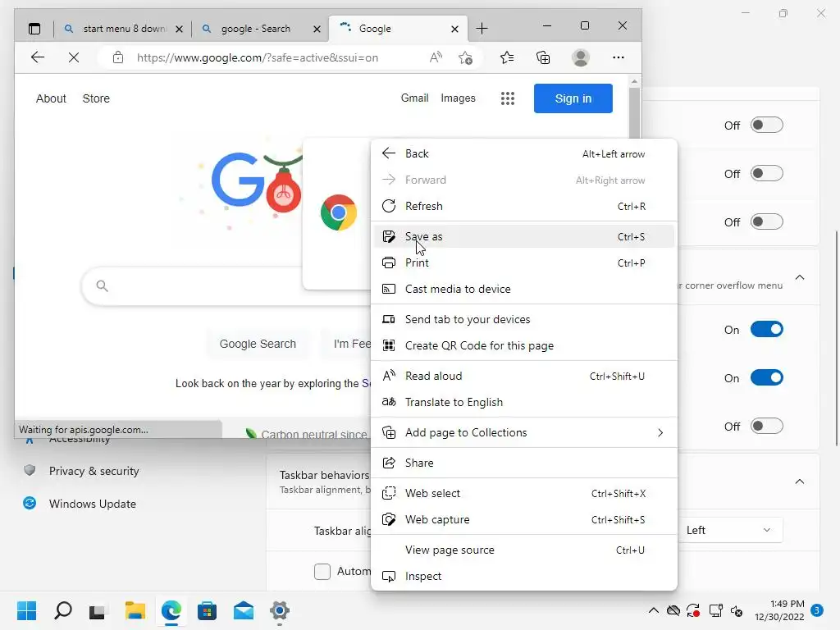Open Edge Settings and more menu
840x630 pixels.
(619, 57)
